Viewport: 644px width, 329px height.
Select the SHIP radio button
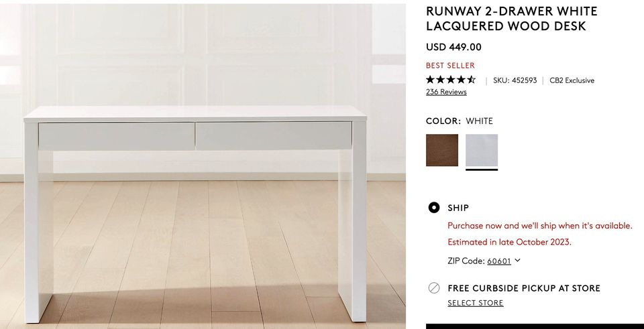(x=434, y=208)
